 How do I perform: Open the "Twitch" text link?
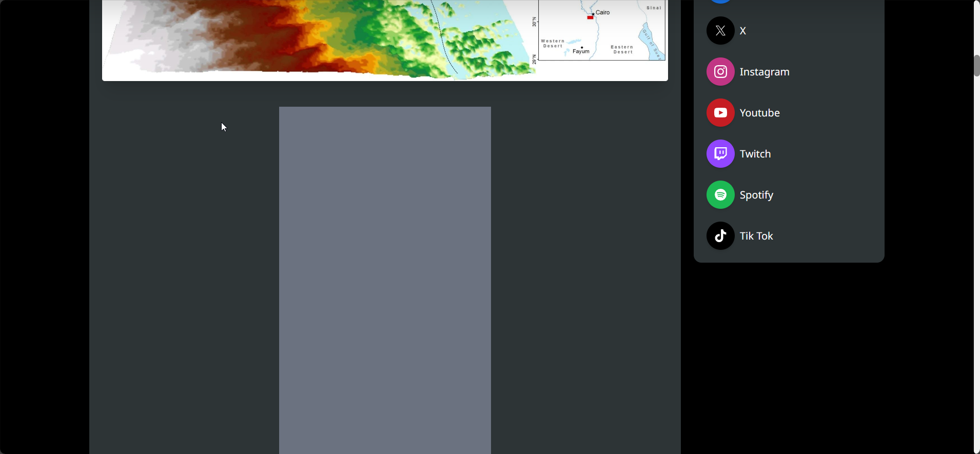point(755,154)
